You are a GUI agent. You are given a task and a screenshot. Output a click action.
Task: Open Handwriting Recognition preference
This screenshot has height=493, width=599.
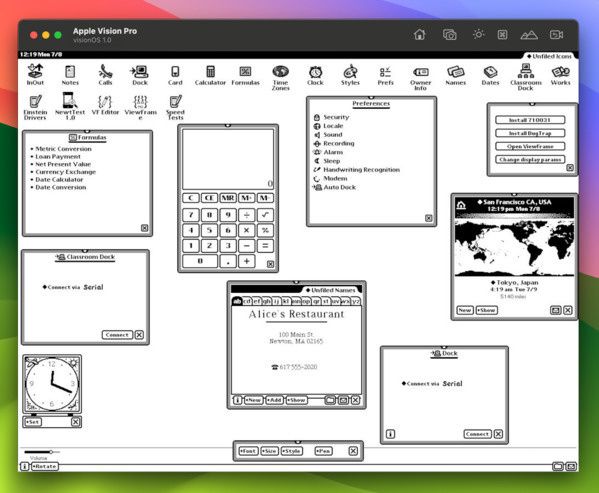click(x=357, y=170)
